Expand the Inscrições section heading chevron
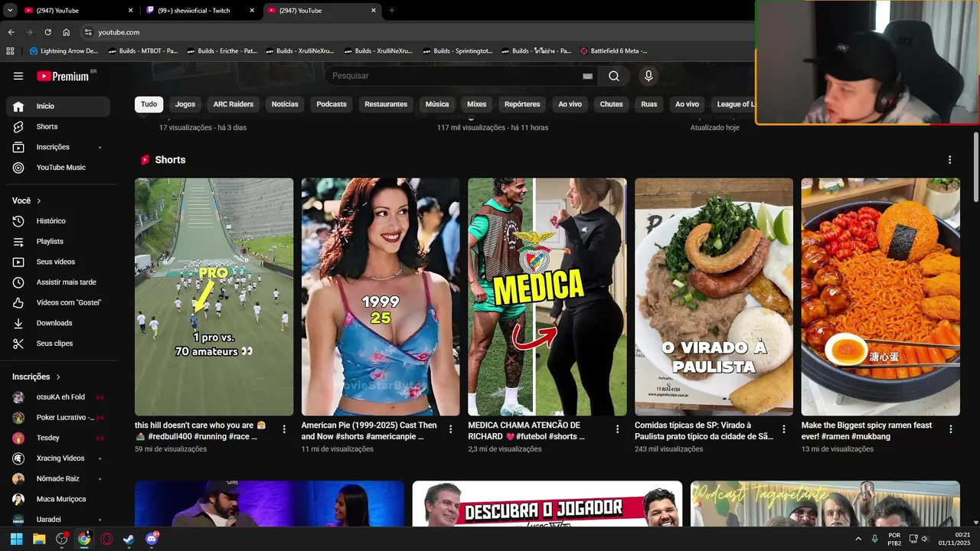Image resolution: width=980 pixels, height=551 pixels. [x=58, y=377]
